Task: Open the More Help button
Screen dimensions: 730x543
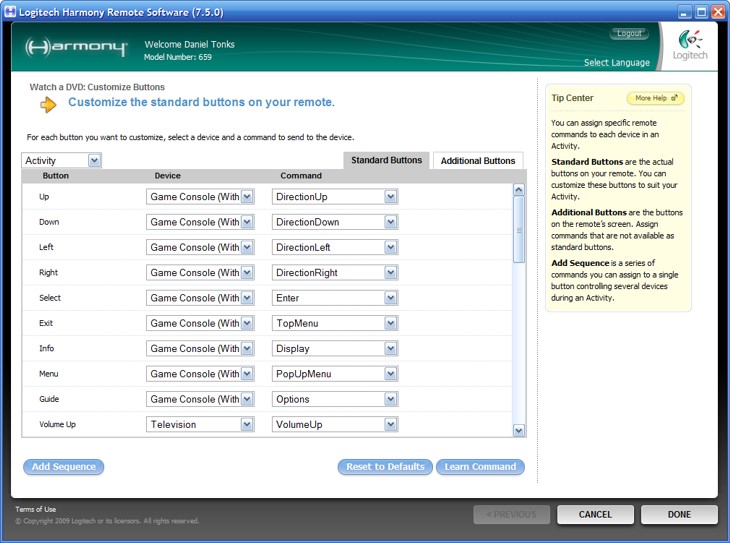Action: [x=655, y=98]
